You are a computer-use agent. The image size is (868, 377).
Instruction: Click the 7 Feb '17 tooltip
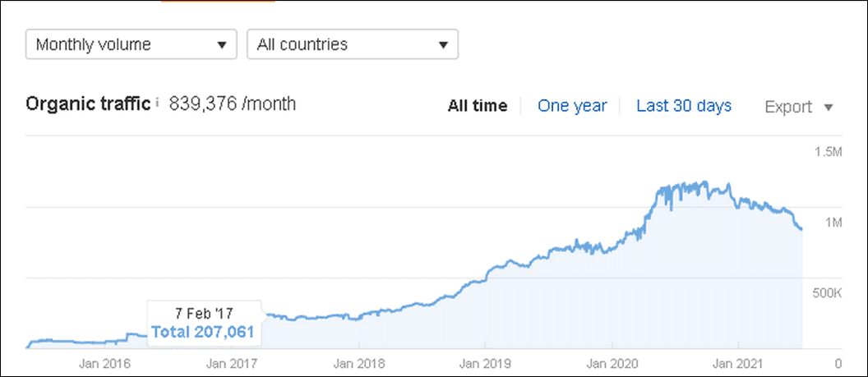click(202, 314)
